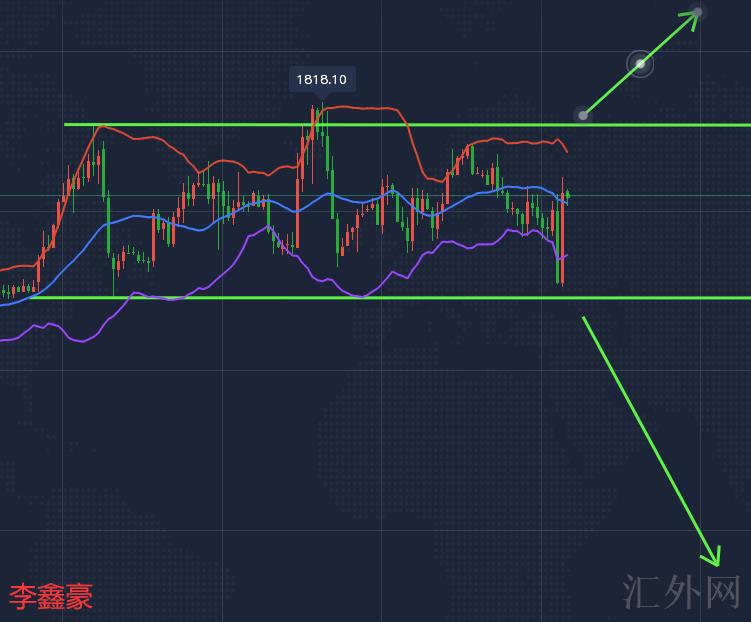Select the downward green arrow's starting point

click(x=584, y=319)
